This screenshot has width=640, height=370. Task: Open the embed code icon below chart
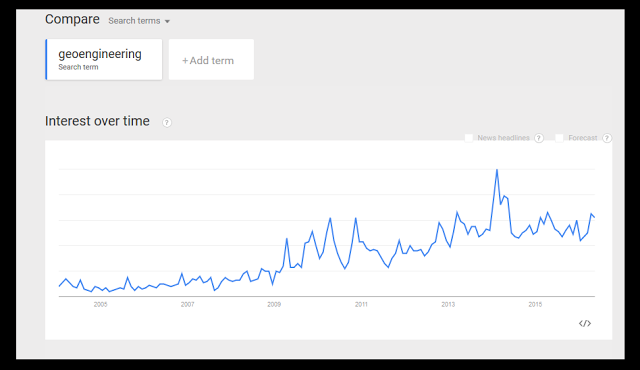(x=584, y=323)
